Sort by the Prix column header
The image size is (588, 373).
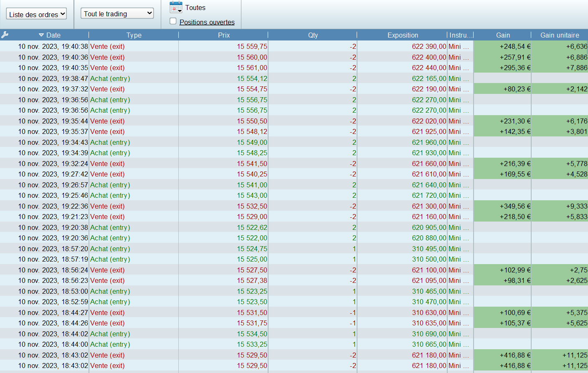pyautogui.click(x=223, y=35)
